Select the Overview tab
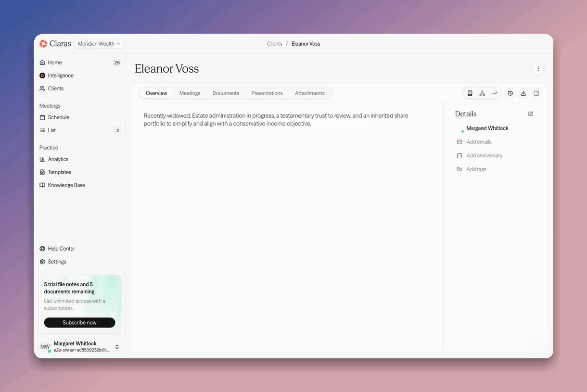Screen dimensions: 587x392 coord(156,93)
